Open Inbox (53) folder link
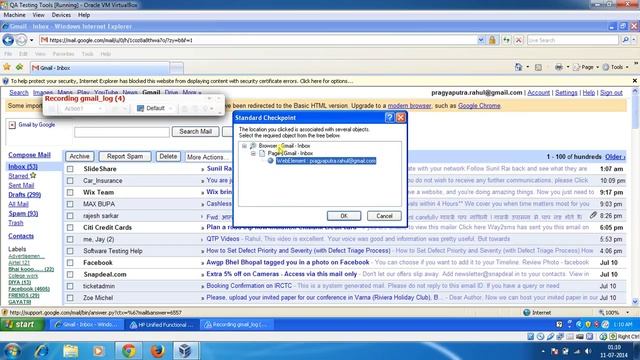Image resolution: width=640 pixels, height=360 pixels. (x=23, y=167)
